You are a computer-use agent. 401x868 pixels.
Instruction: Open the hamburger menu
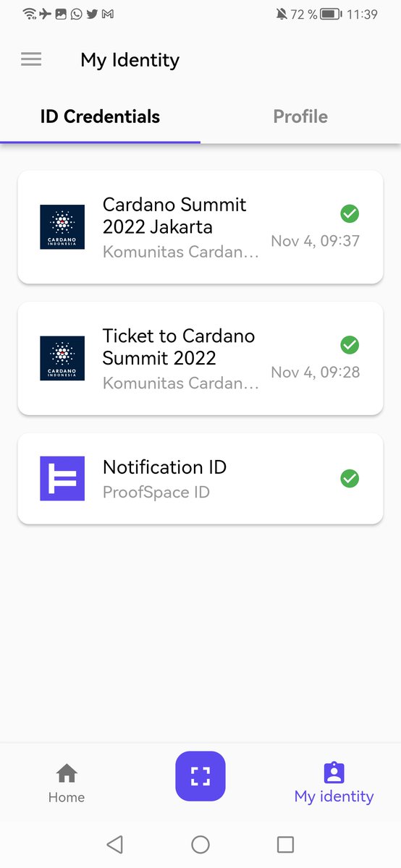[x=31, y=59]
